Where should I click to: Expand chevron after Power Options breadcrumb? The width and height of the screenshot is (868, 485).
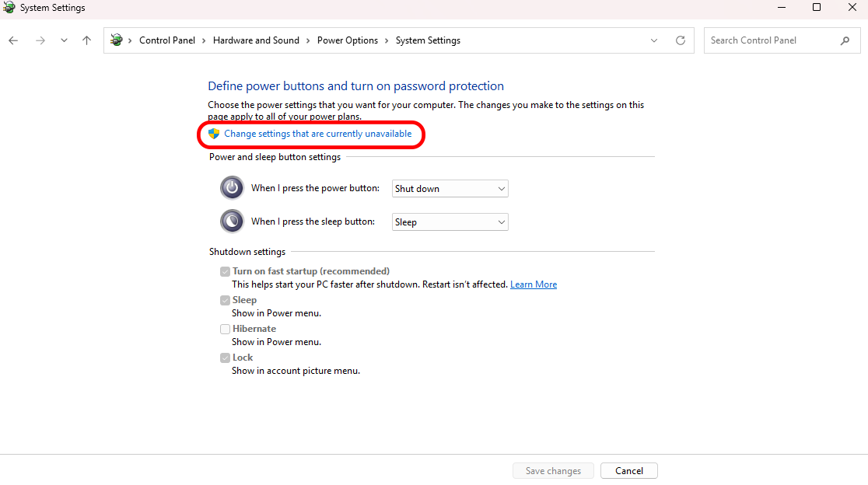point(387,40)
